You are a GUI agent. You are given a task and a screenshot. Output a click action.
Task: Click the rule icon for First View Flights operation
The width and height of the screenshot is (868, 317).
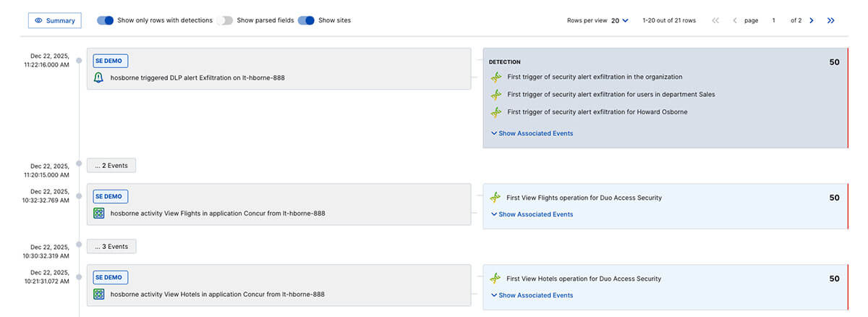495,198
